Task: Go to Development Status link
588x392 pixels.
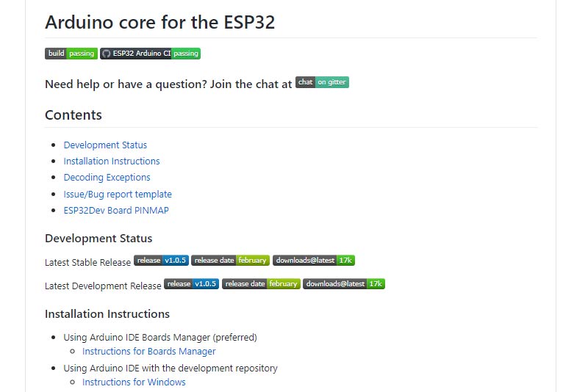Action: pos(105,145)
